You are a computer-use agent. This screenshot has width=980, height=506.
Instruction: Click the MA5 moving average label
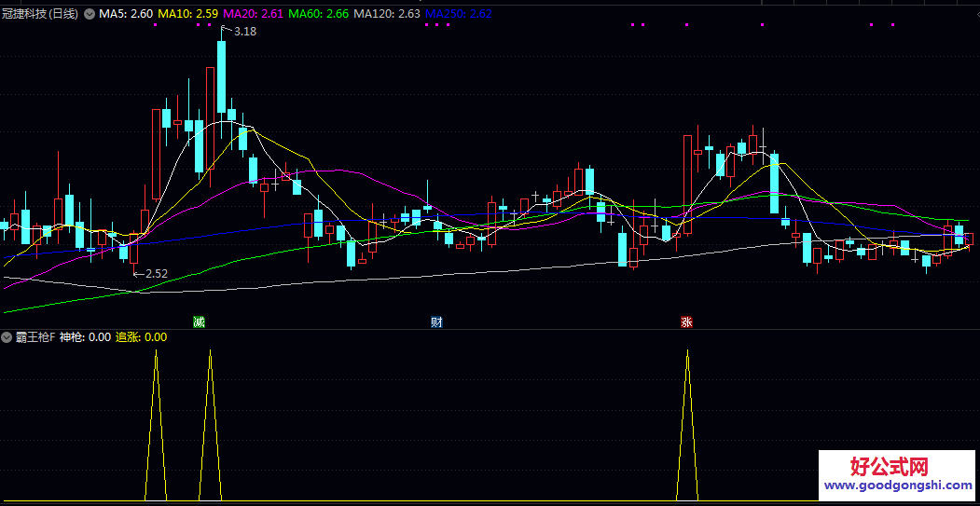pos(126,14)
